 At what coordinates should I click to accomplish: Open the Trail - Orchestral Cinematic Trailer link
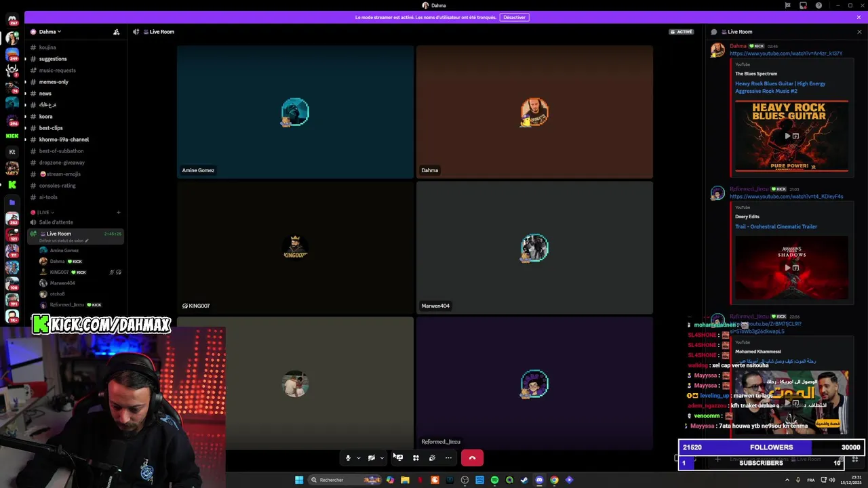coord(776,226)
